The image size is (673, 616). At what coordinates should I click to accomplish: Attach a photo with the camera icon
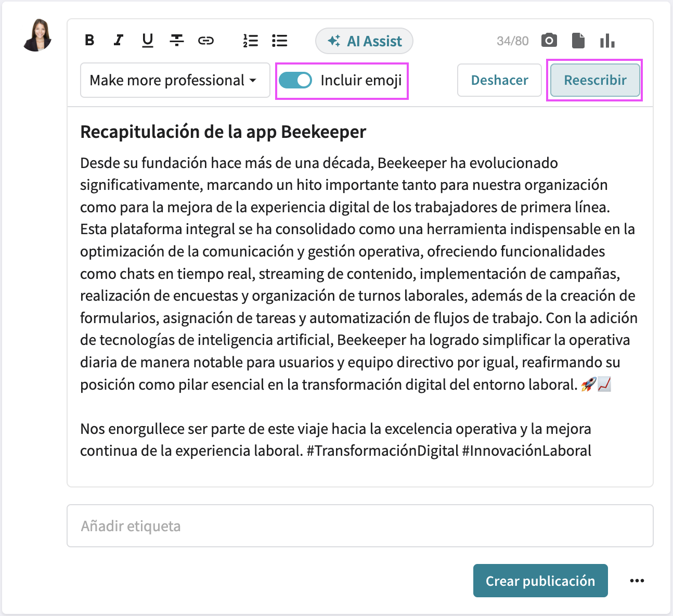(549, 40)
